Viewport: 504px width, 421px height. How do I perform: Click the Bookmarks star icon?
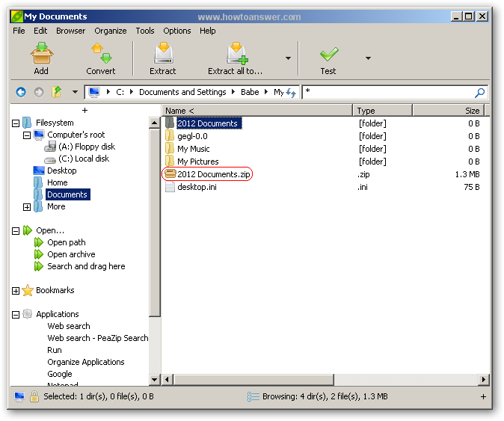pos(28,290)
